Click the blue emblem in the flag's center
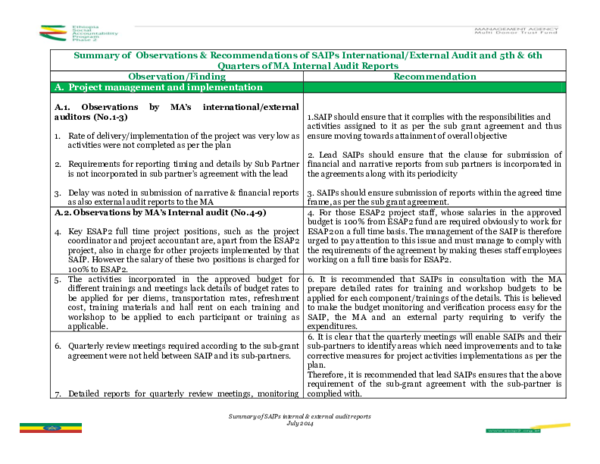This screenshot has height=464, width=600. [51, 428]
